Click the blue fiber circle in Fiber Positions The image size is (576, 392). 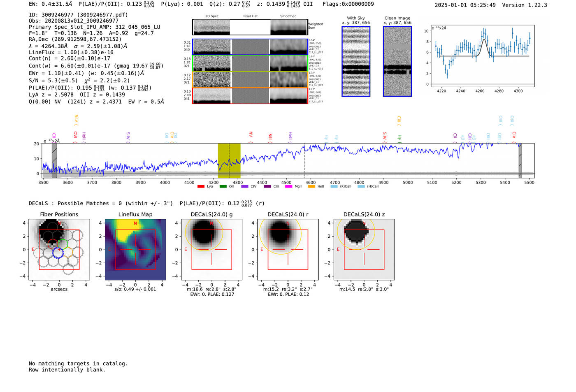(58, 253)
